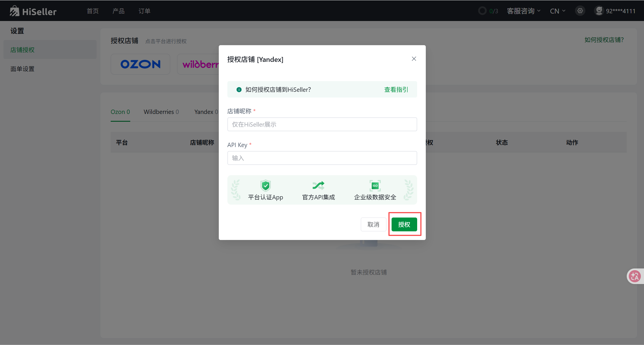Open the 产品 menu in the top navigation

(x=118, y=11)
